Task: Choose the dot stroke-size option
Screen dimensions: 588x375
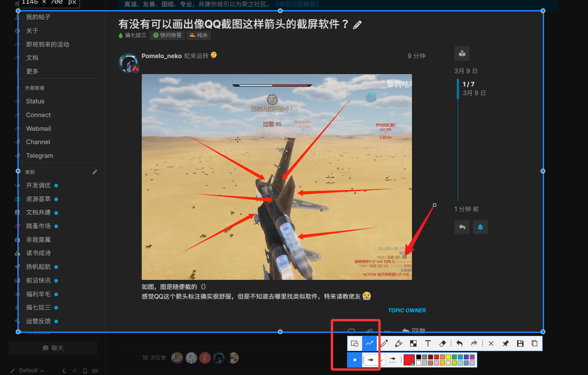Action: click(354, 360)
